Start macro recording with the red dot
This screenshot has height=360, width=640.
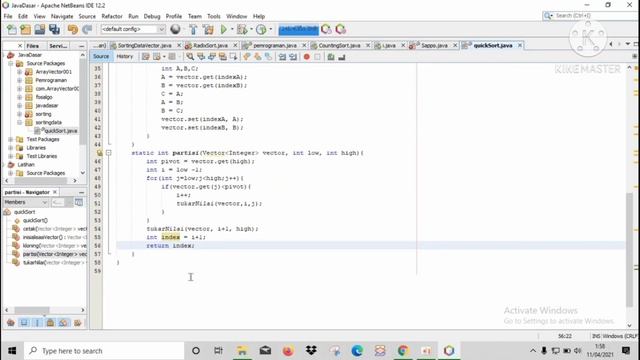(x=307, y=57)
